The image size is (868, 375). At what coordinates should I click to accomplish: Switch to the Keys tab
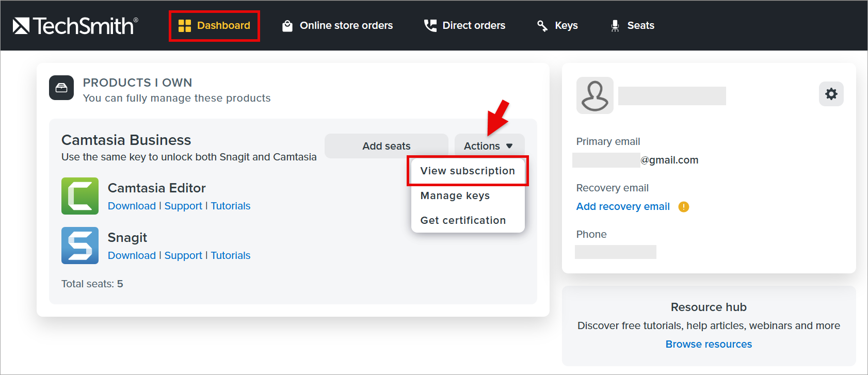[x=557, y=26]
